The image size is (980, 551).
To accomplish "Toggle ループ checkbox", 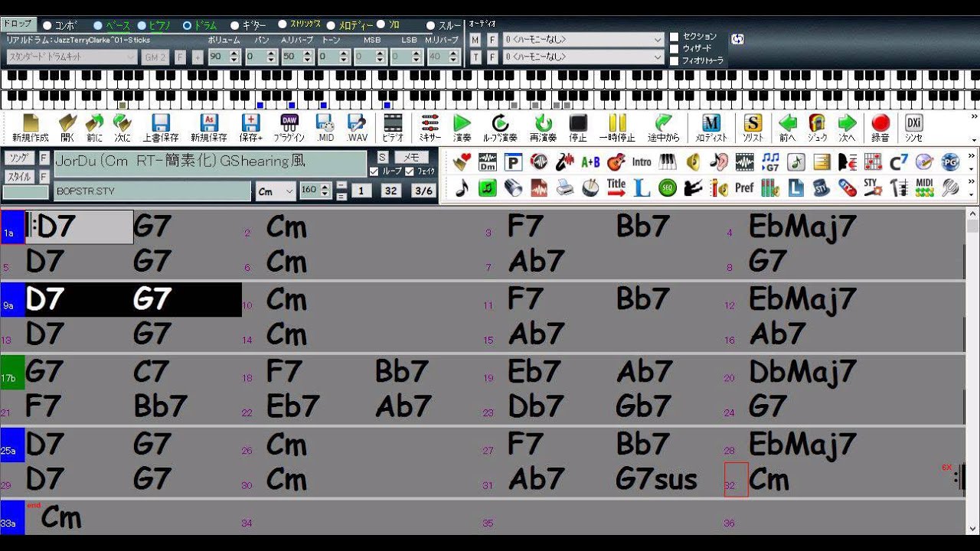I will 374,171.
